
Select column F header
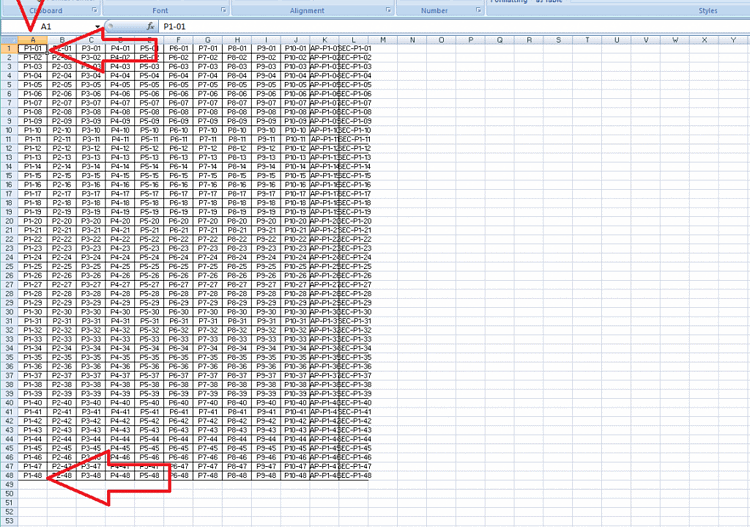point(178,40)
